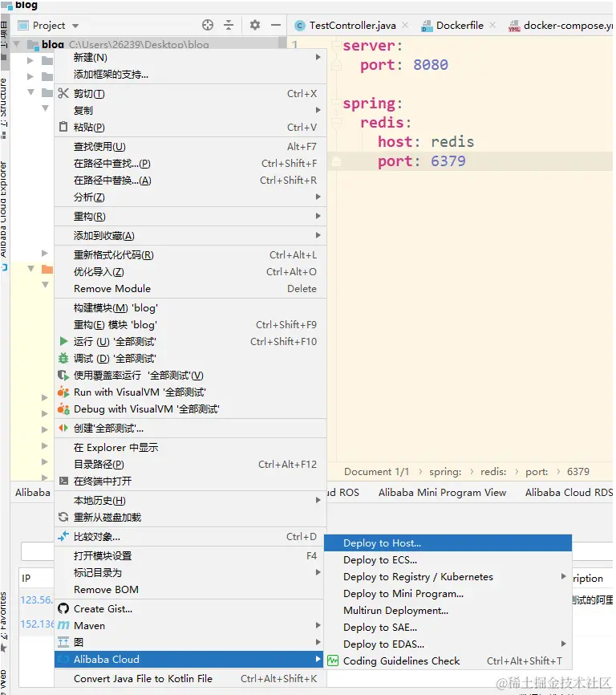Click the Coding Guidelines Check green icon
Image resolution: width=616 pixels, height=695 pixels.
[x=333, y=660]
